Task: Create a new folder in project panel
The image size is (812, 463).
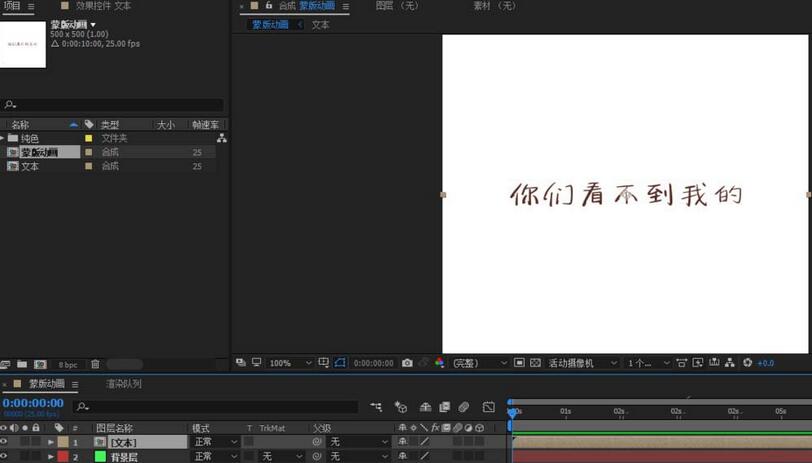Action: pyautogui.click(x=22, y=364)
